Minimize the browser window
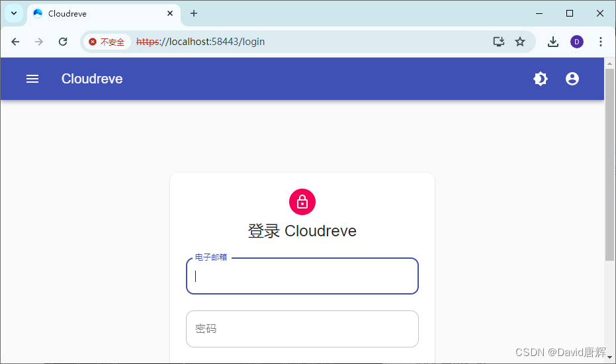 click(539, 13)
